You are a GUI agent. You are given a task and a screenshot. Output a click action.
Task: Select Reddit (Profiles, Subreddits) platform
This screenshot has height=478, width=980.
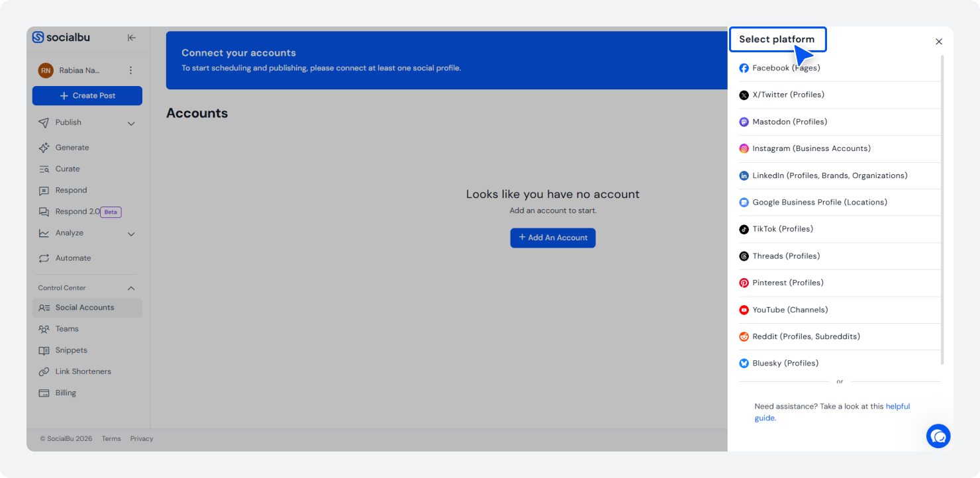coord(840,336)
